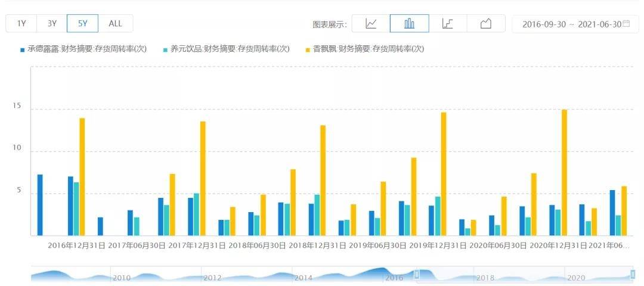Image resolution: width=644 pixels, height=286 pixels.
Task: Choose the step chart display icon
Action: [x=448, y=24]
